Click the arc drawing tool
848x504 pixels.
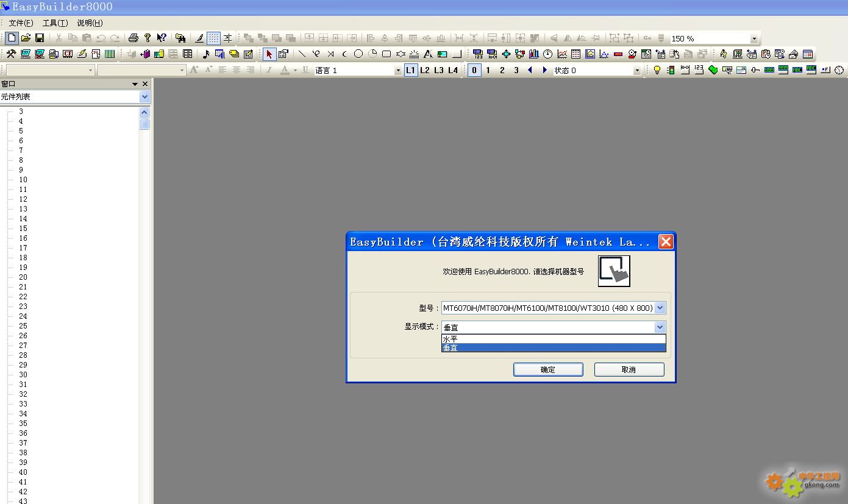point(344,54)
